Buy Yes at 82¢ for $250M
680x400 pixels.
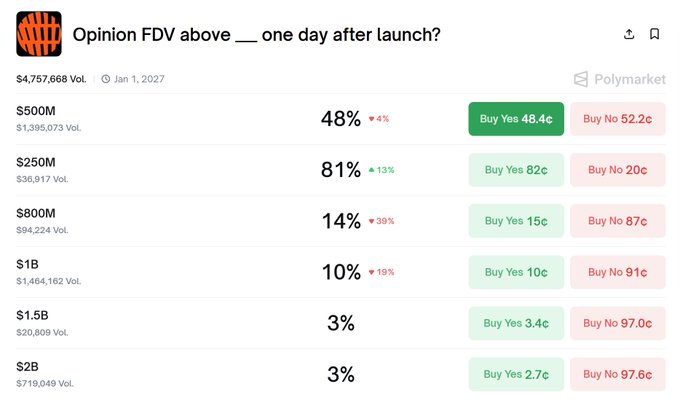tap(516, 170)
